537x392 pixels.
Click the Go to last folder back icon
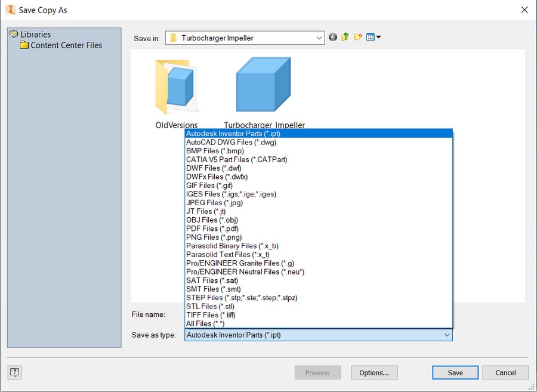[x=333, y=37]
